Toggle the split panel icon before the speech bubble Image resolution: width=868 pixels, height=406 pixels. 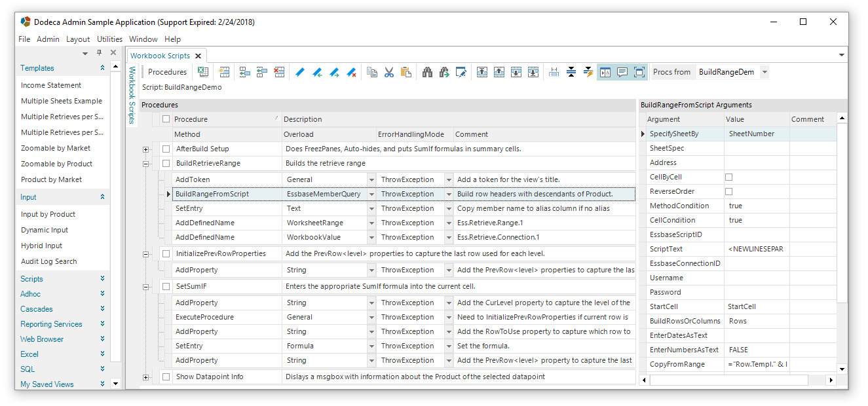pyautogui.click(x=605, y=72)
